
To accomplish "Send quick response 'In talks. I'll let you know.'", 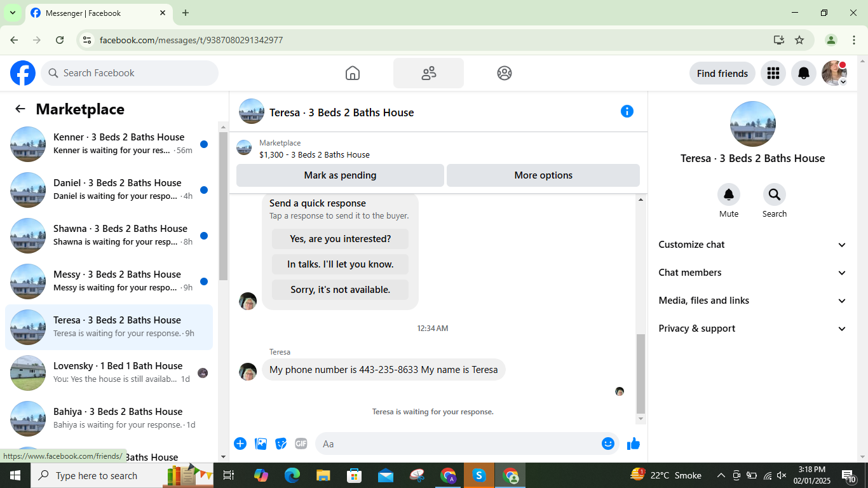I will 340,264.
